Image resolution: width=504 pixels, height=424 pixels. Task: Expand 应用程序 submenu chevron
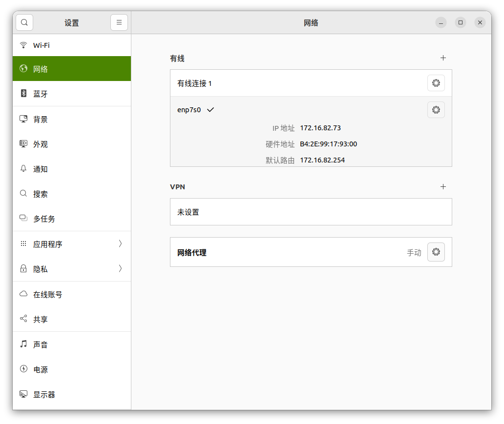coord(120,244)
